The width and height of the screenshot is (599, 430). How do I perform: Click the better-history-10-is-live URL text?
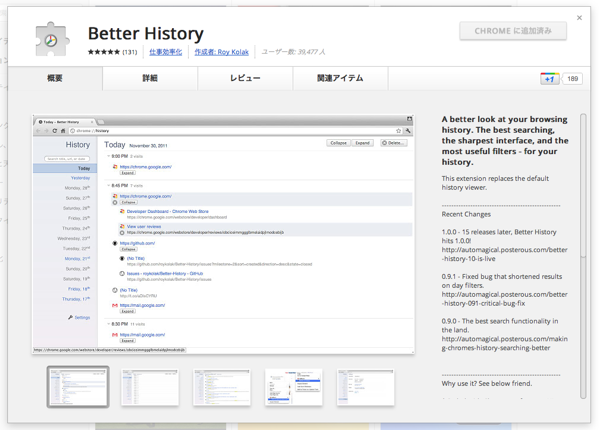coord(504,254)
